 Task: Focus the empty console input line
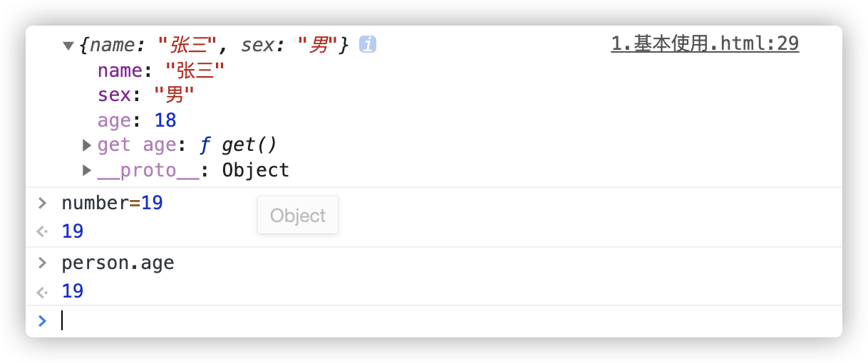pyautogui.click(x=449, y=321)
